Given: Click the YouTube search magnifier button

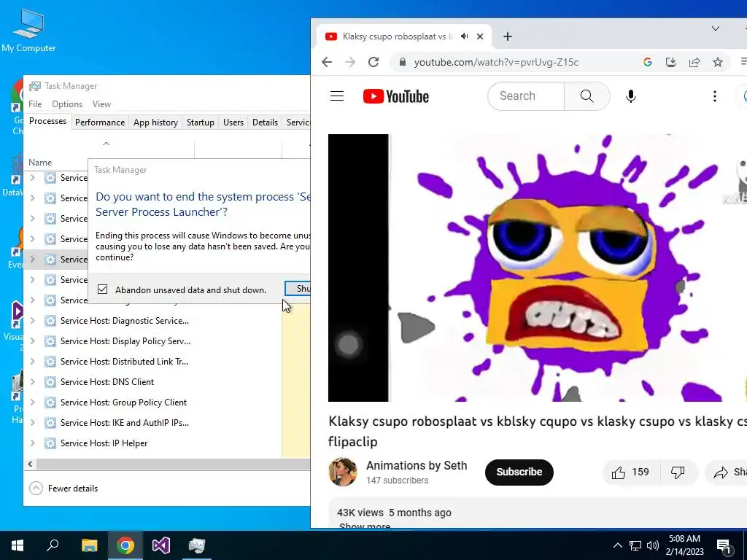Looking at the screenshot, I should (x=587, y=96).
